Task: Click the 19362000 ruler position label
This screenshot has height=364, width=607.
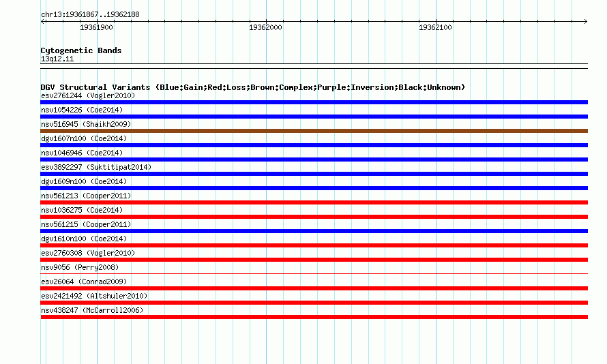Action: click(x=265, y=27)
